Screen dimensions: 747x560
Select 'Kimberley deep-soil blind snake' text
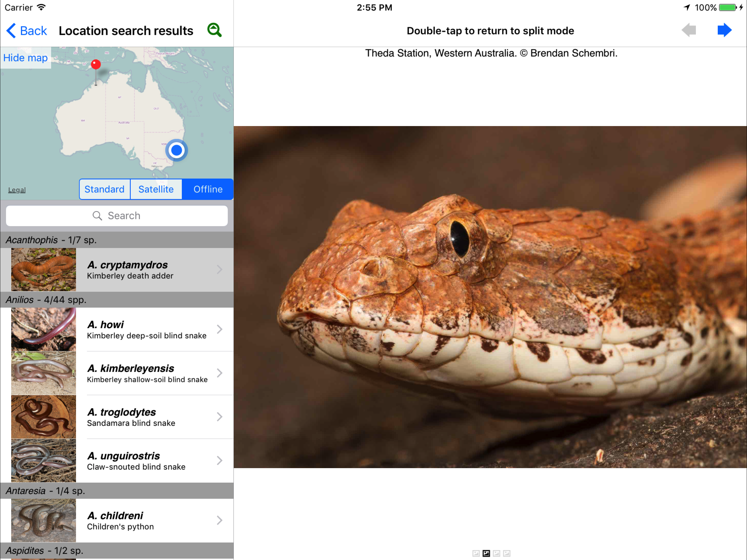[147, 336]
